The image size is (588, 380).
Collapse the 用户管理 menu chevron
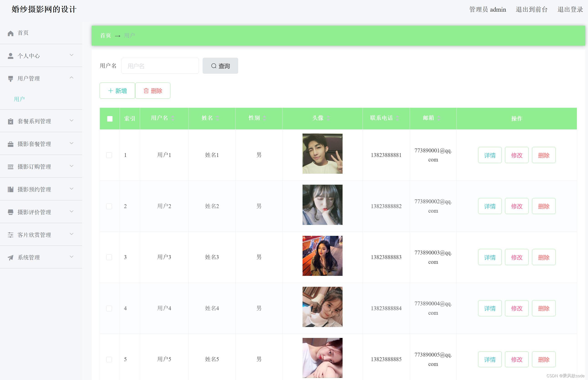[72, 78]
